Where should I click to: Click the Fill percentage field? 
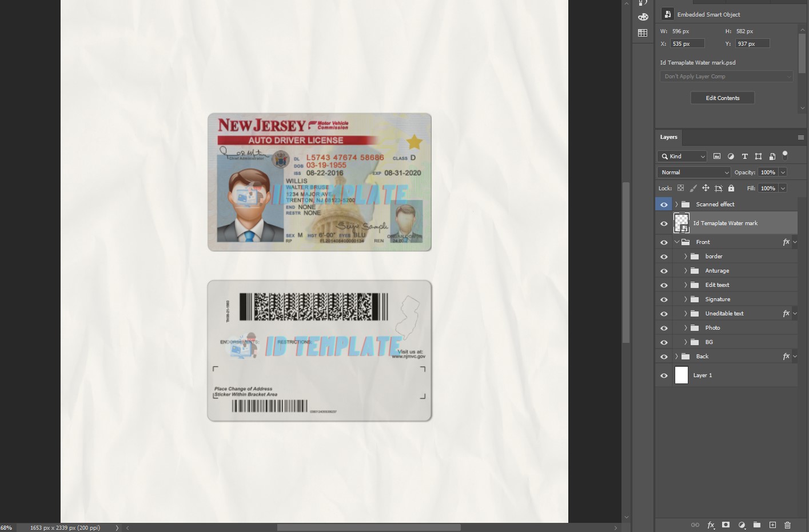point(768,188)
